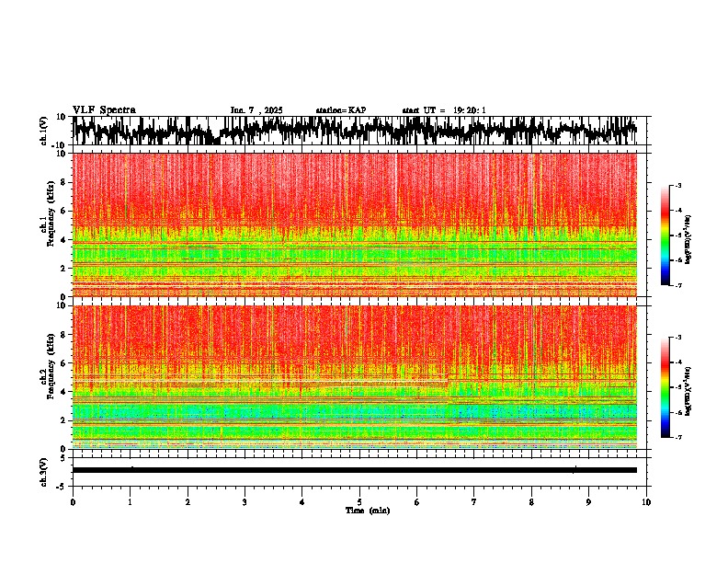Screen dimensions: 728x563
Task: Click the "6" kHz tick of ch.2 spectrogram
Action: click(x=64, y=363)
